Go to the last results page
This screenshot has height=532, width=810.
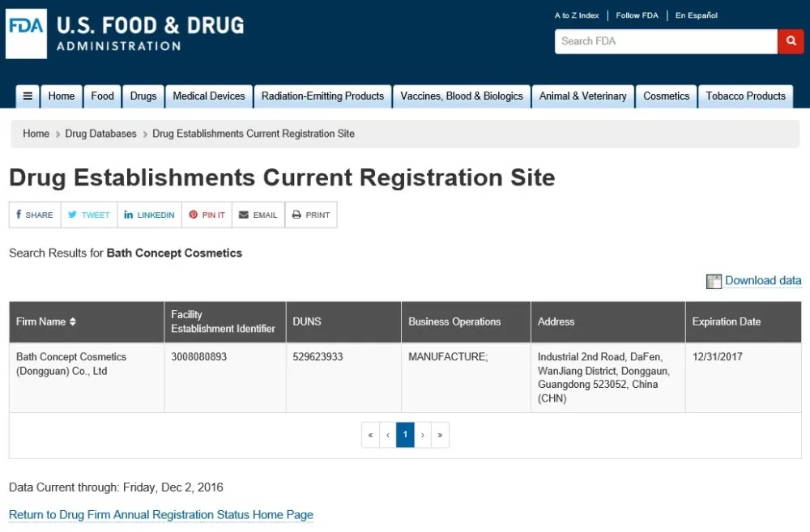pos(440,435)
